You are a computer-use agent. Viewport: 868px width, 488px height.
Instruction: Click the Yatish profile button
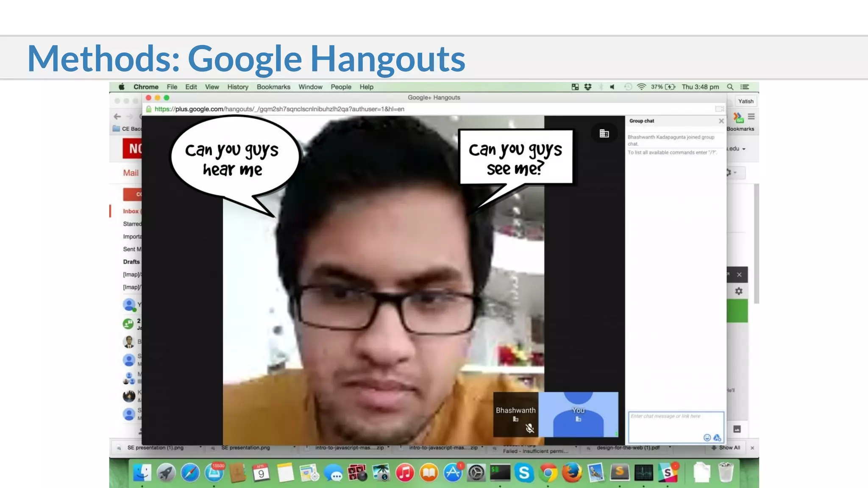(x=746, y=101)
